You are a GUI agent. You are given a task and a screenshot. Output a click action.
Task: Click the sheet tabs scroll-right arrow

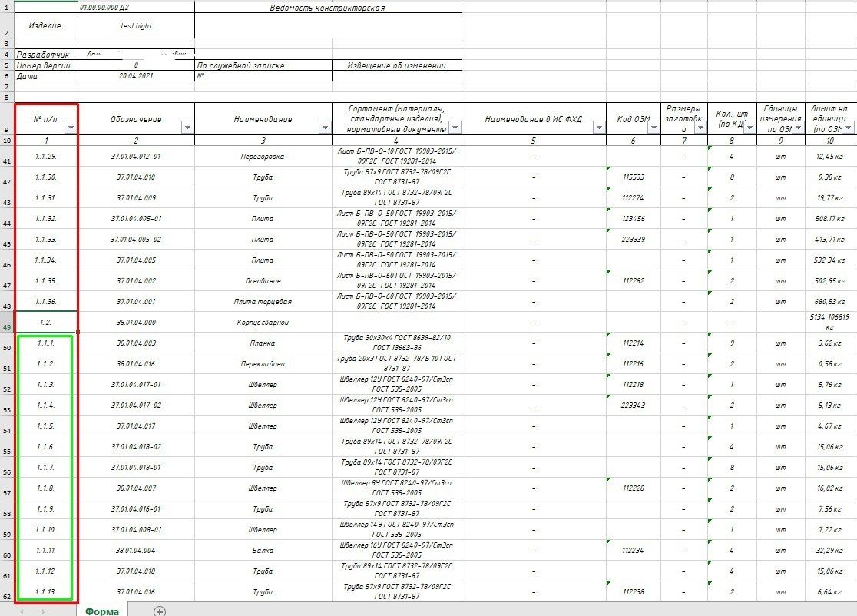click(43, 611)
